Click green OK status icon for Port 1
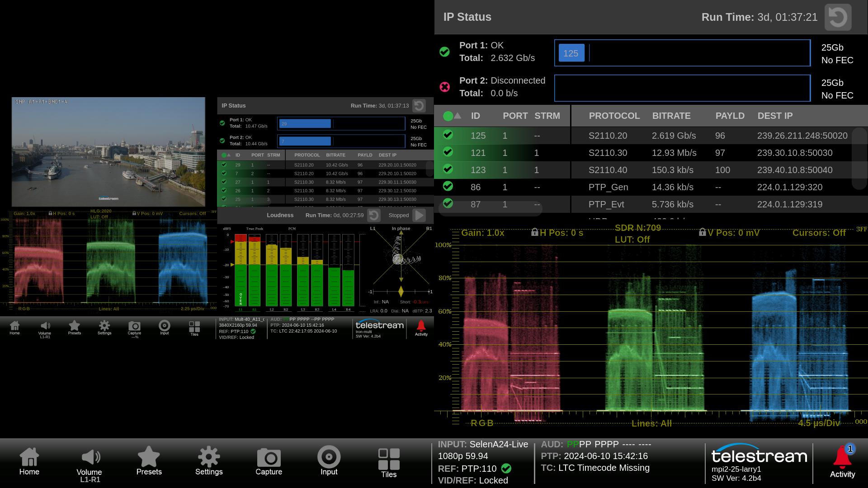Image resolution: width=868 pixels, height=488 pixels. click(x=444, y=52)
